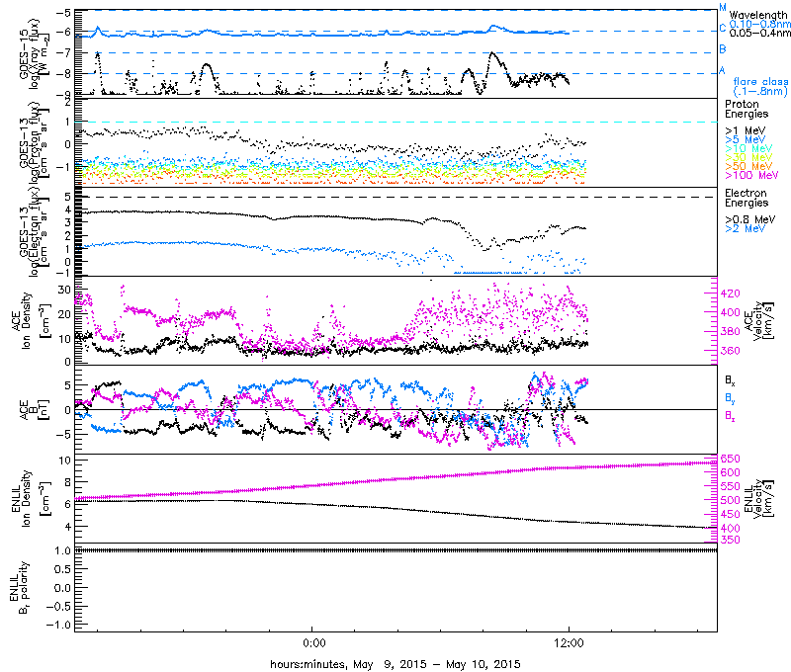Click the X-ray flux peak near 10:00 on black curve

pos(491,52)
